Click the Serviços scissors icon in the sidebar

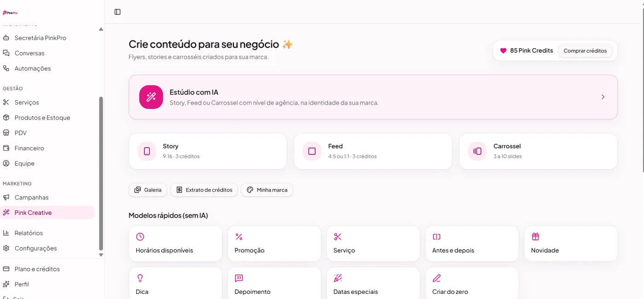(6, 102)
